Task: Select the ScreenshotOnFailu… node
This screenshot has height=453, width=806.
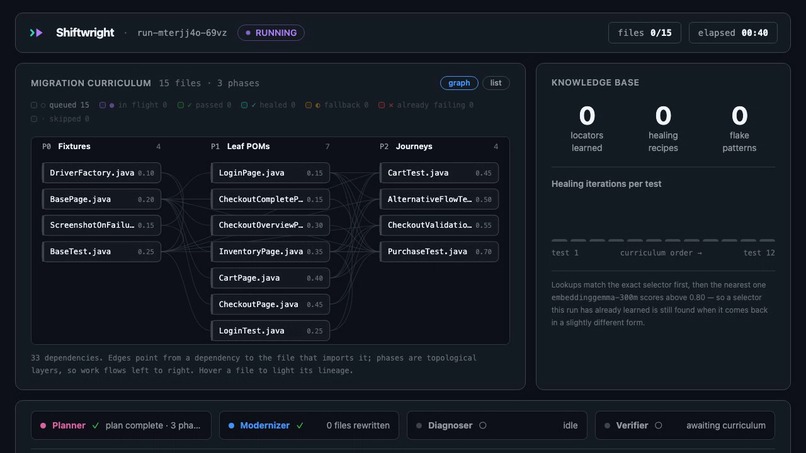Action: pos(101,225)
